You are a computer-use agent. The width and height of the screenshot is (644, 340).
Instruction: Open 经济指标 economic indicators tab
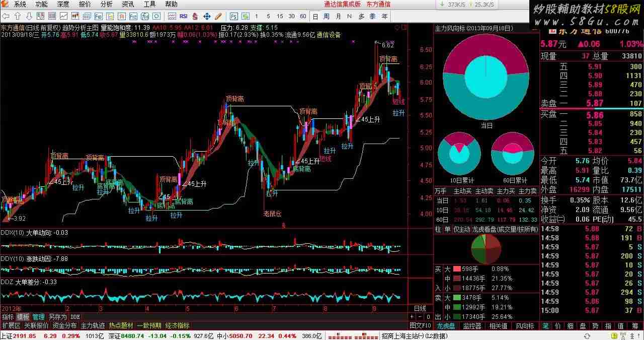coord(178,326)
